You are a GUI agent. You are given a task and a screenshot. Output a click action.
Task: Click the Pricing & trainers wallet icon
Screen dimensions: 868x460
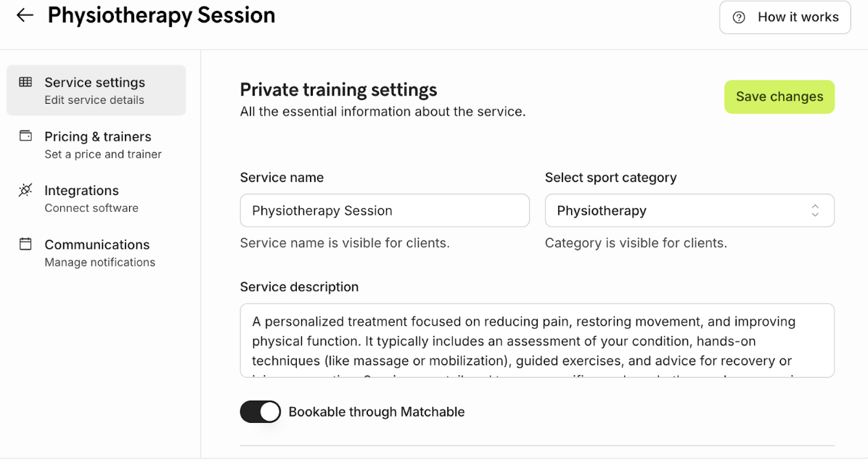[x=25, y=136]
